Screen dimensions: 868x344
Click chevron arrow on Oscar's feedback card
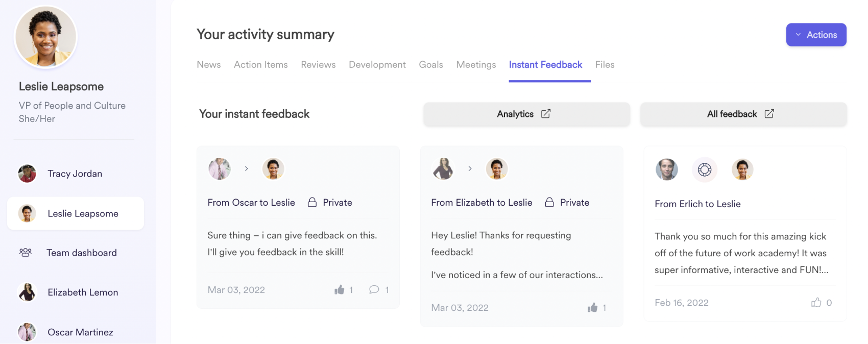(247, 168)
